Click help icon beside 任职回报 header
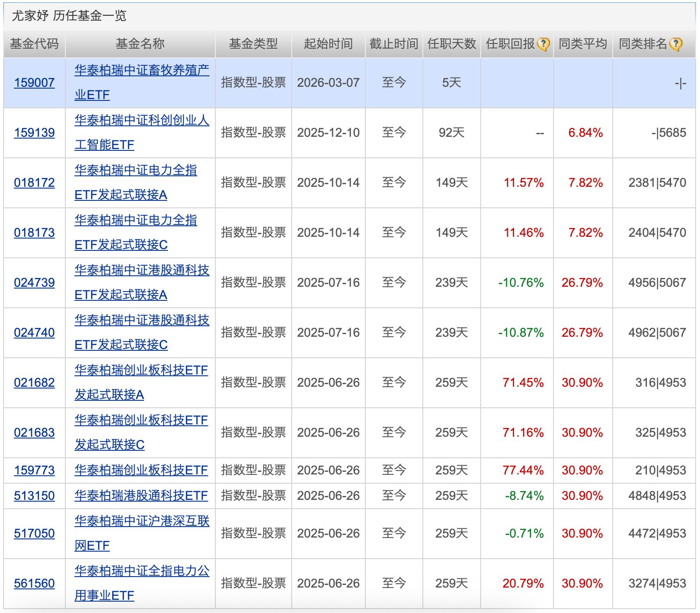700x613 pixels. point(543,44)
